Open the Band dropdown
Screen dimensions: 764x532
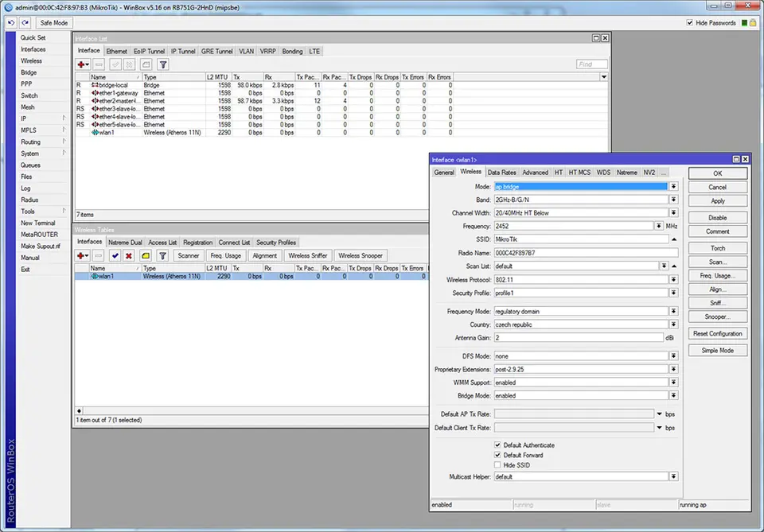[673, 200]
